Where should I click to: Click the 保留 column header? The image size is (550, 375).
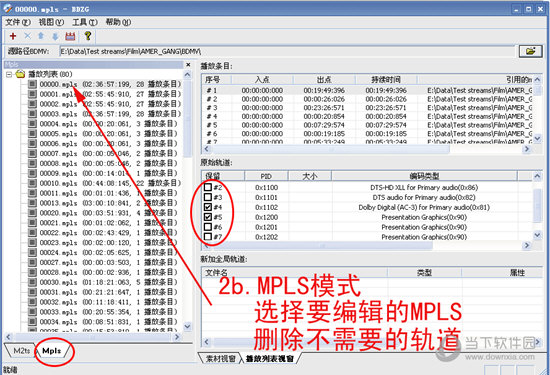click(223, 176)
